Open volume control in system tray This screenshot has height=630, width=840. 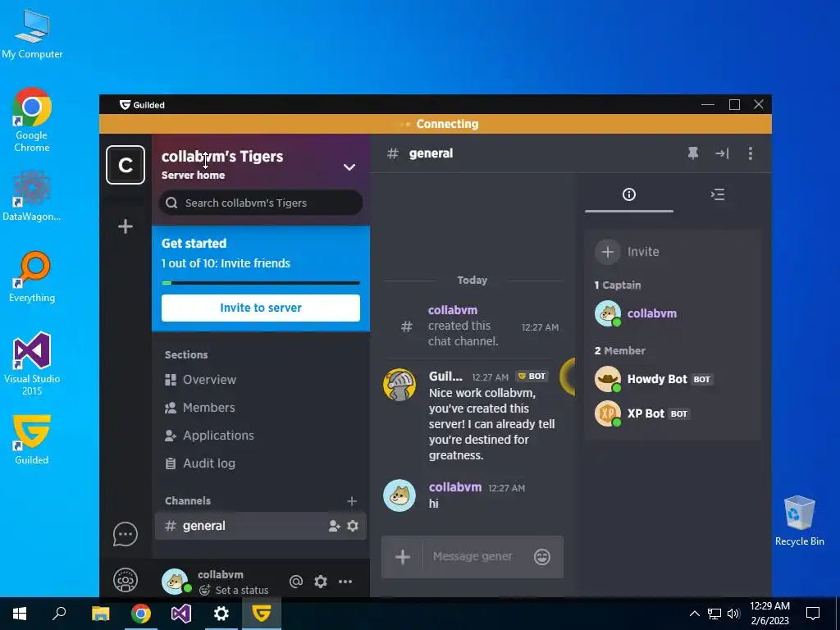(733, 614)
